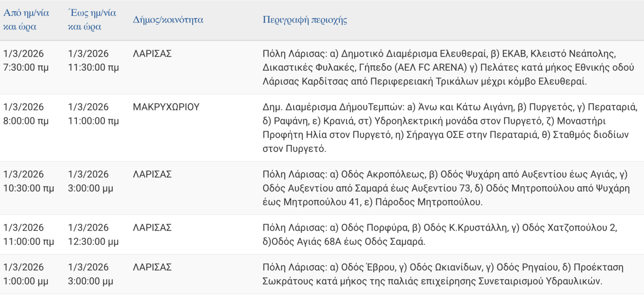Select the 10:30:00 πμ start time cell
Image resolution: width=644 pixels, height=295 pixels.
pyautogui.click(x=28, y=181)
